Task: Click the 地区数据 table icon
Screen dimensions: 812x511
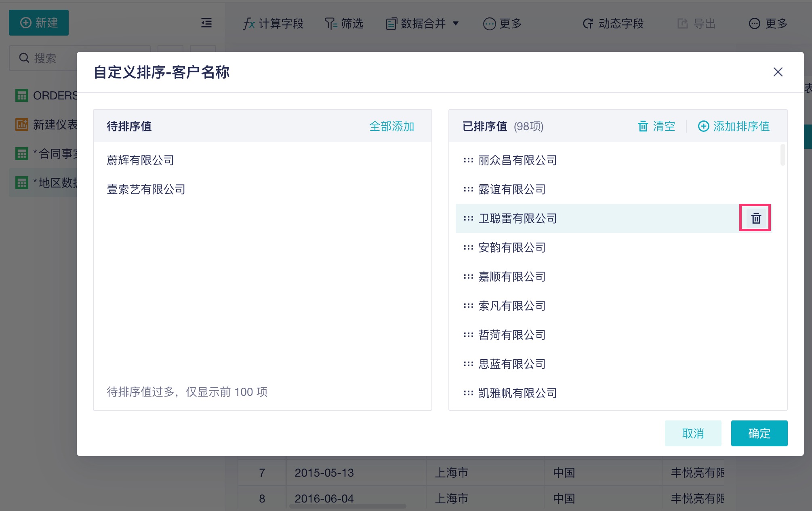Action: pyautogui.click(x=21, y=183)
